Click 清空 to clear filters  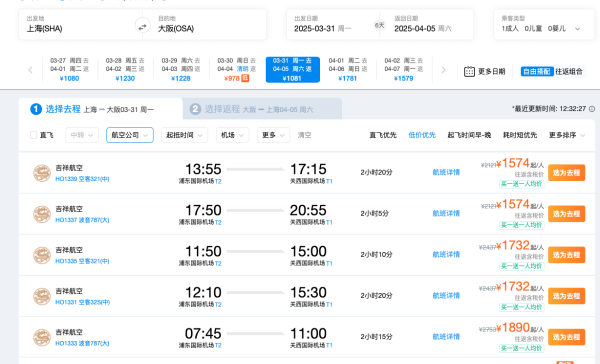pyautogui.click(x=305, y=135)
